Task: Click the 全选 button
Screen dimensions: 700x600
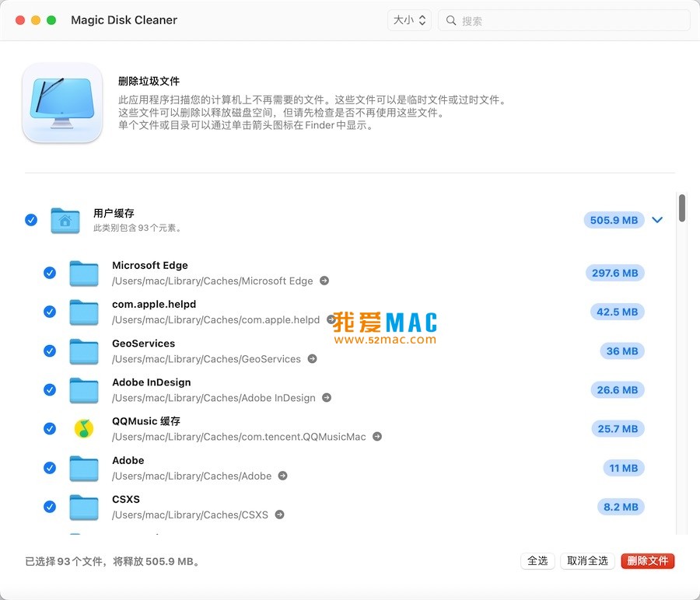Action: coord(537,560)
